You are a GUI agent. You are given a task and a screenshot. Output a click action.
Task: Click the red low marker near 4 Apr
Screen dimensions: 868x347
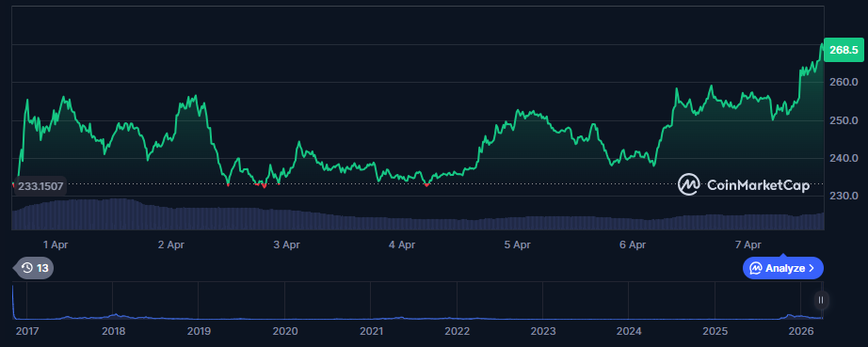pyautogui.click(x=426, y=185)
